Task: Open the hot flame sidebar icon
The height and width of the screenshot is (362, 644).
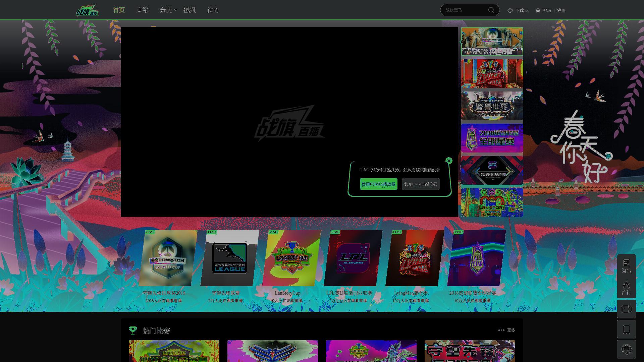Action: [x=626, y=288]
